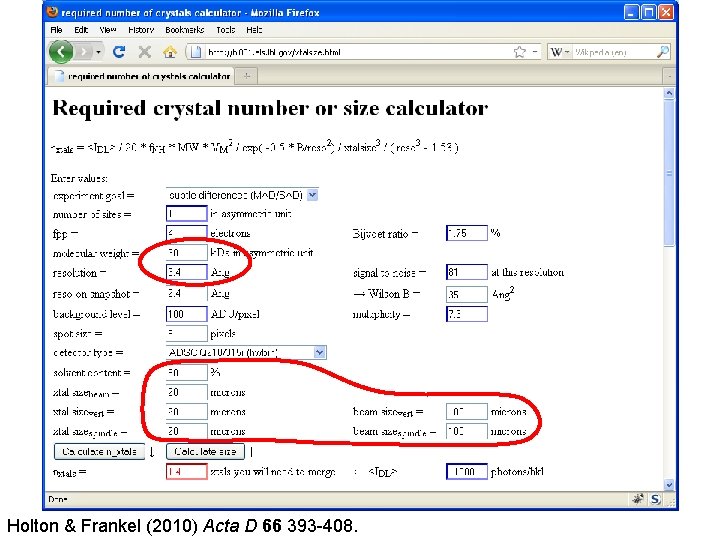Click the Calculate size button
The image size is (720, 540).
(x=205, y=452)
